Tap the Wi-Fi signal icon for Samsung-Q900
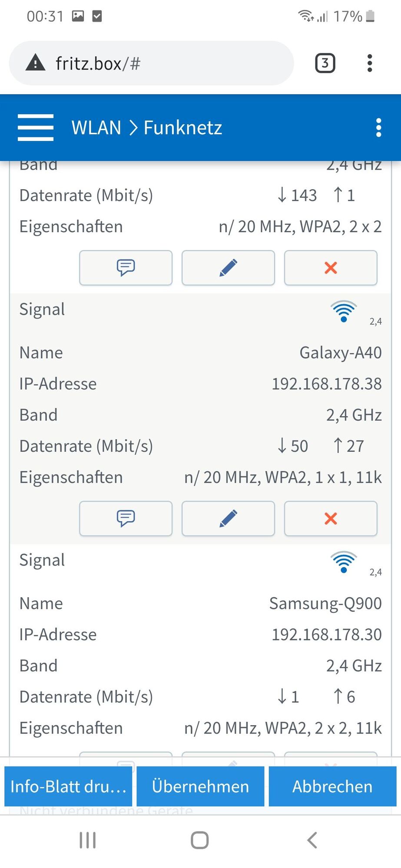 pos(344,562)
